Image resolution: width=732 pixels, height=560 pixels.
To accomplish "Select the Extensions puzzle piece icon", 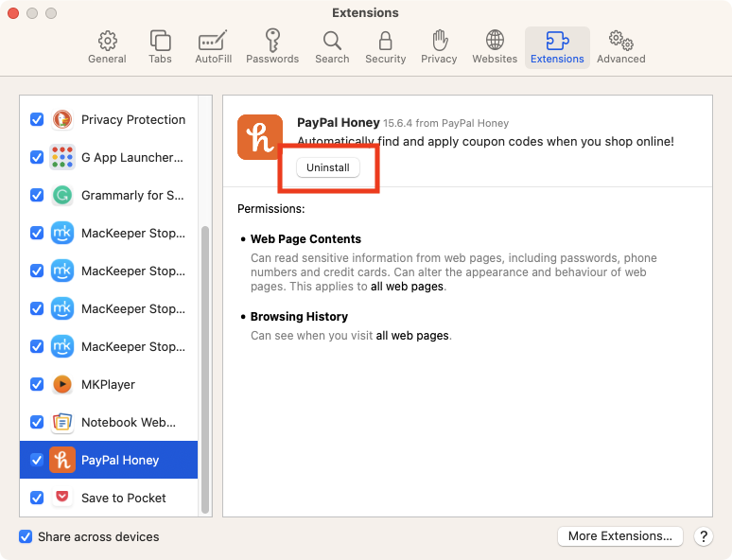I will (x=557, y=41).
